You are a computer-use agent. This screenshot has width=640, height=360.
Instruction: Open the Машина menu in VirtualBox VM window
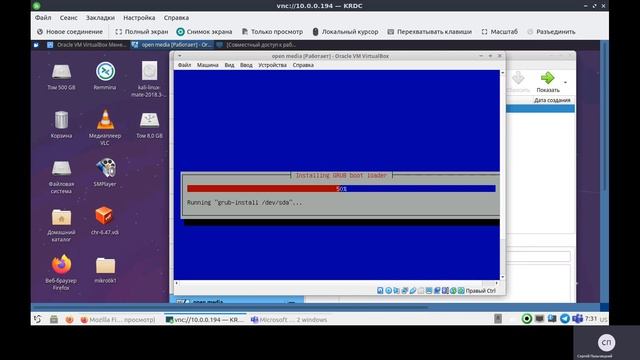click(207, 65)
